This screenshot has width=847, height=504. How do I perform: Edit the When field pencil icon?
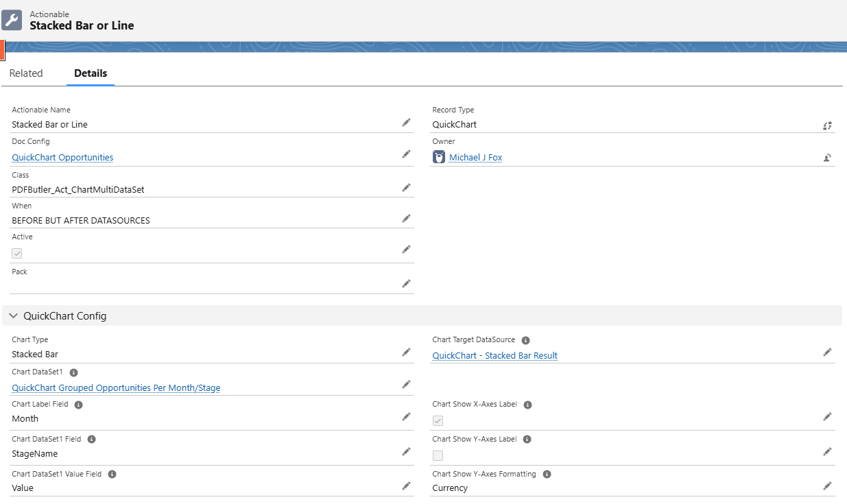pos(407,219)
